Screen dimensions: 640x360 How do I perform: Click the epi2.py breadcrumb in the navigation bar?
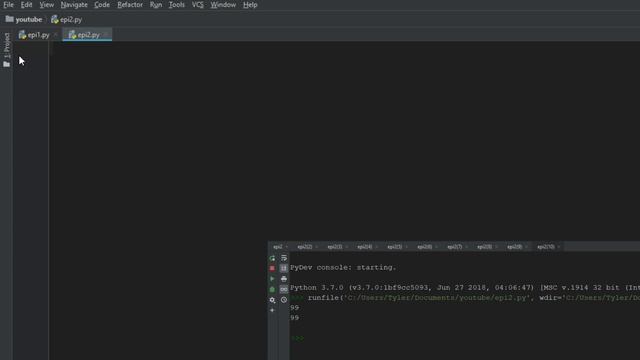[x=67, y=20]
